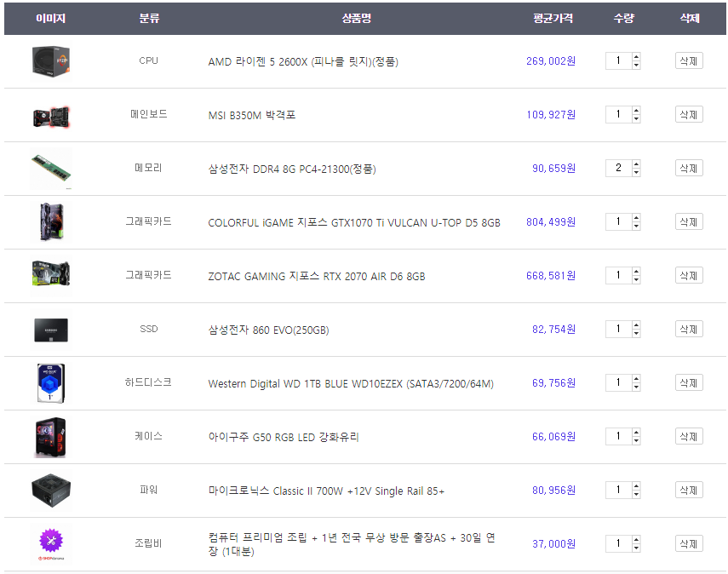The width and height of the screenshot is (728, 574).
Task: Increase quantity of 삼성전자 DDR4 memory
Action: pyautogui.click(x=636, y=164)
